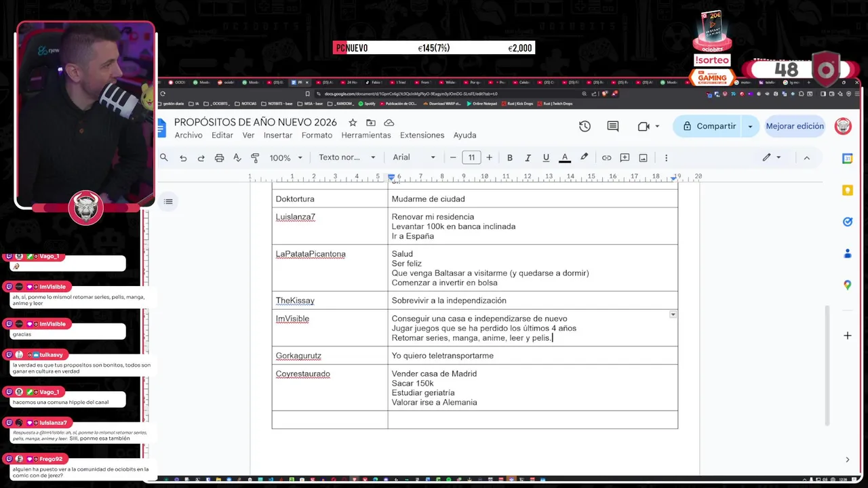This screenshot has width=868, height=488.
Task: Move the document to a folder
Action: pos(370,123)
